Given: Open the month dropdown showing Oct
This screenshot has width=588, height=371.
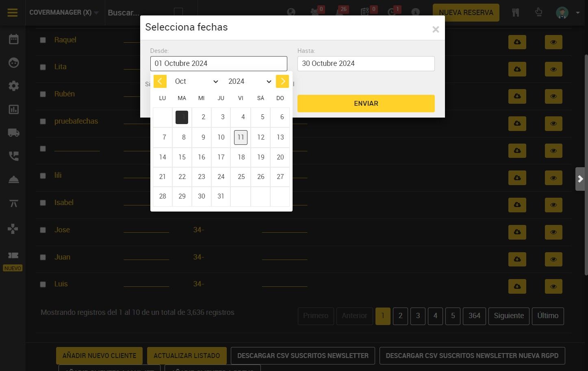Looking at the screenshot, I should tap(197, 81).
